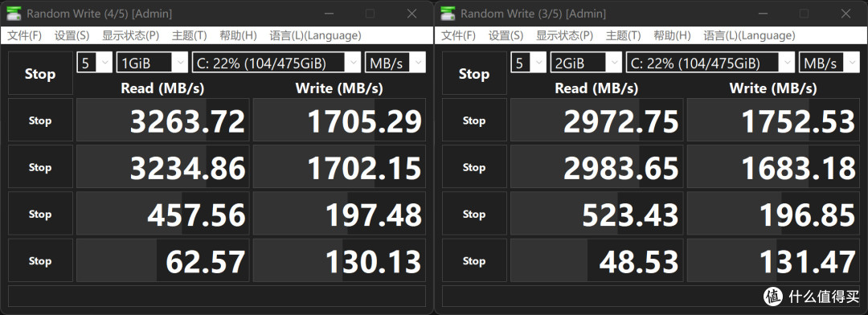Click the 48.53 read result cell
Screen dimensions: 868x315
[596, 260]
